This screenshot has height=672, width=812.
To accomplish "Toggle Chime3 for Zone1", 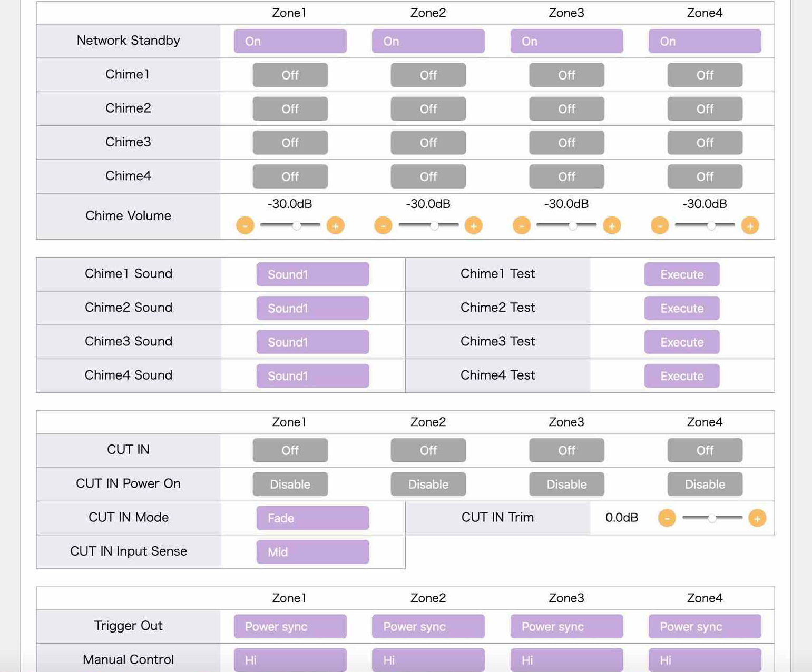I will (290, 142).
